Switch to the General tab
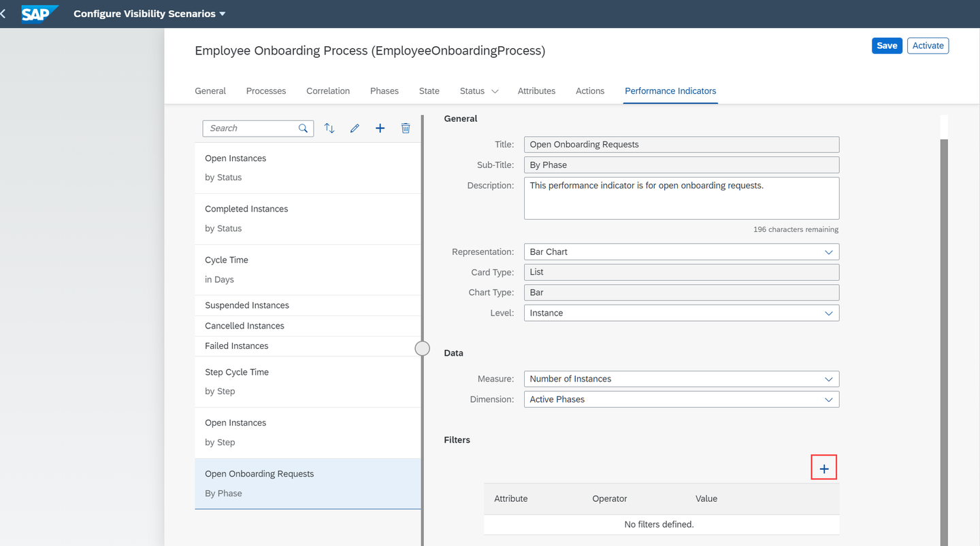 210,91
